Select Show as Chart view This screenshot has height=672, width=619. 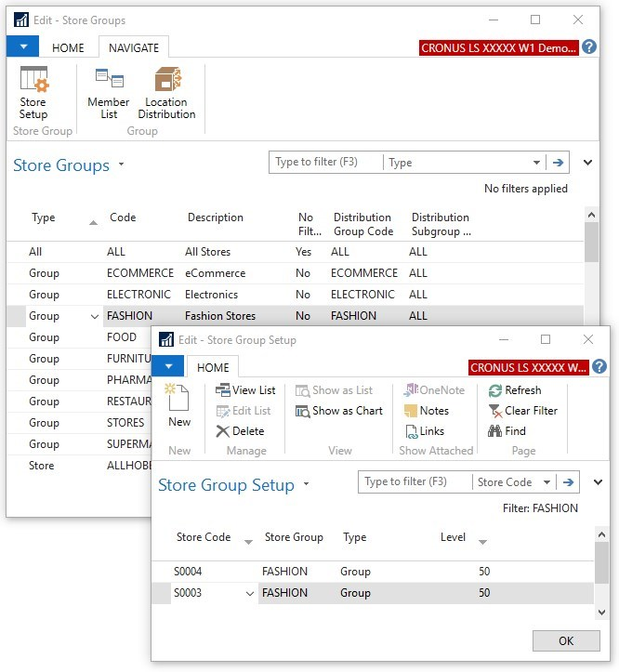pyautogui.click(x=339, y=411)
